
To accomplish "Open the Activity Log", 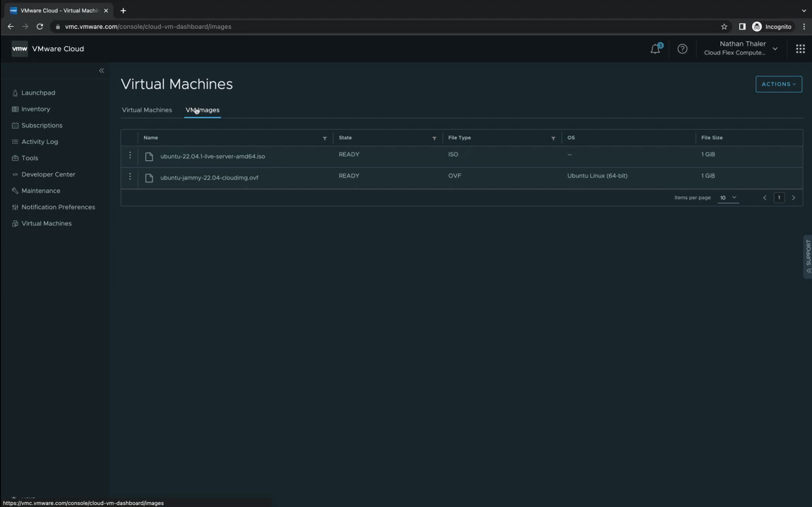I will [40, 142].
